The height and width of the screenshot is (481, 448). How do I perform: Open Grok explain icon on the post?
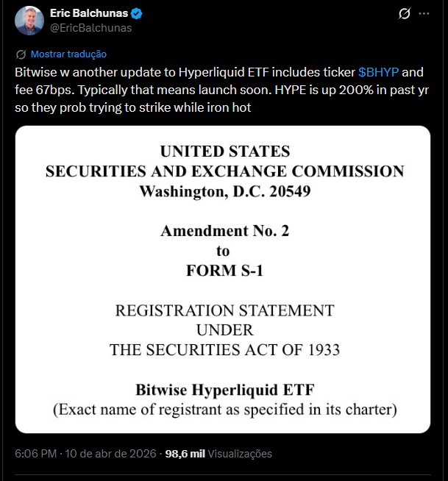pos(404,14)
